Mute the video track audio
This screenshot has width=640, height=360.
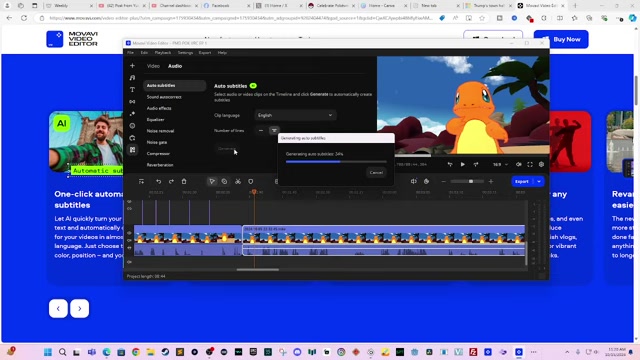tap(129, 240)
